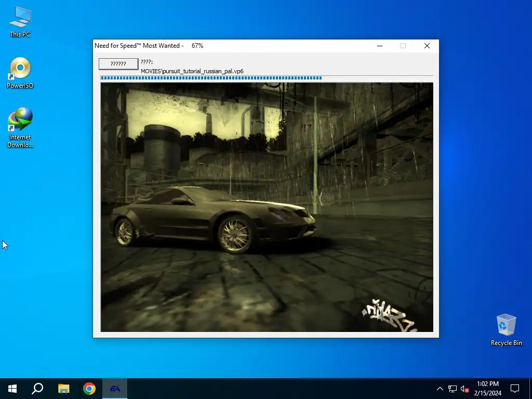Open the notification center icon
This screenshot has height=399, width=532.
(515, 389)
